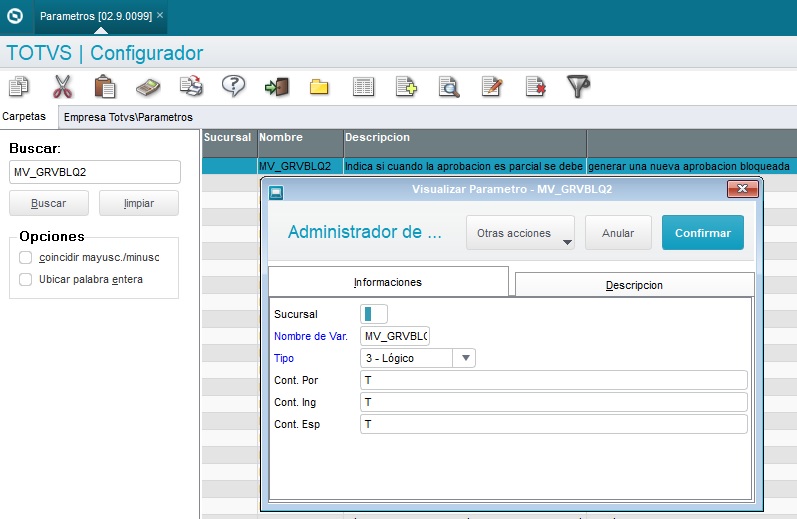Click the Buscar button
Screen dimensions: 797x519
click(x=49, y=203)
